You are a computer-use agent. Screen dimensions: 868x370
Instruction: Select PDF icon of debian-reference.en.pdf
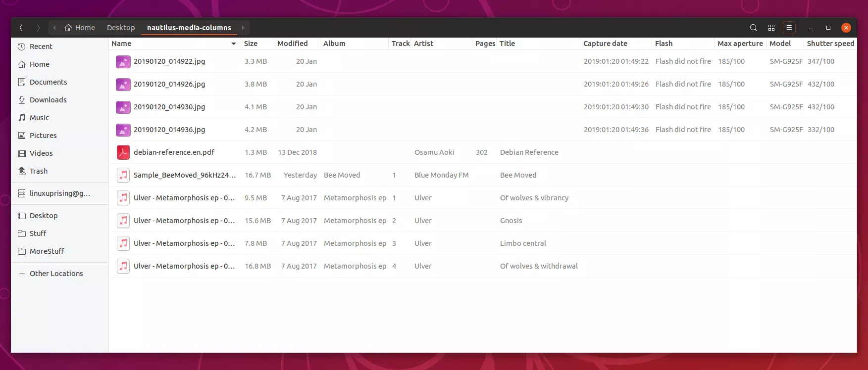click(123, 153)
